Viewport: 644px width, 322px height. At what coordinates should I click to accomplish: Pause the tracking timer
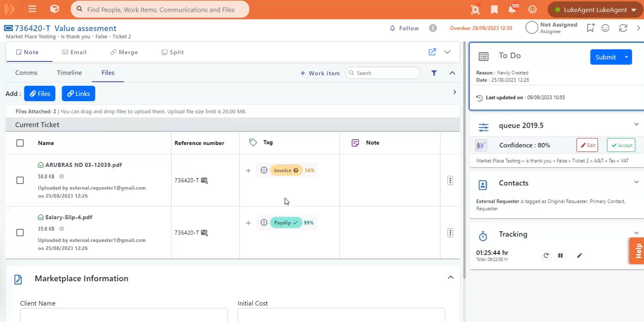pyautogui.click(x=560, y=255)
